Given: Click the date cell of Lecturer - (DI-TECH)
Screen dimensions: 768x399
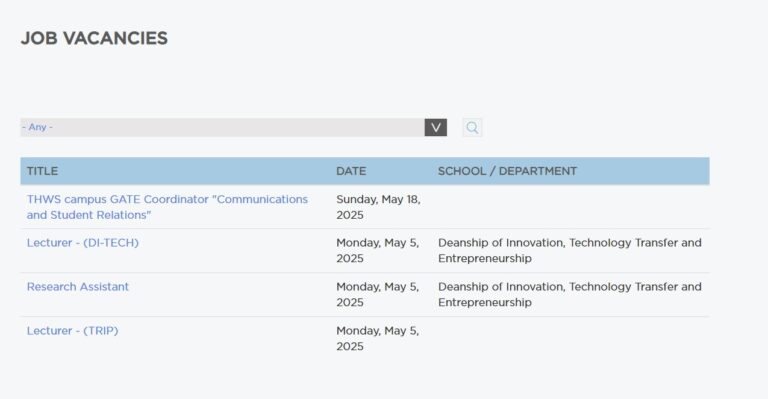Looking at the screenshot, I should [378, 251].
